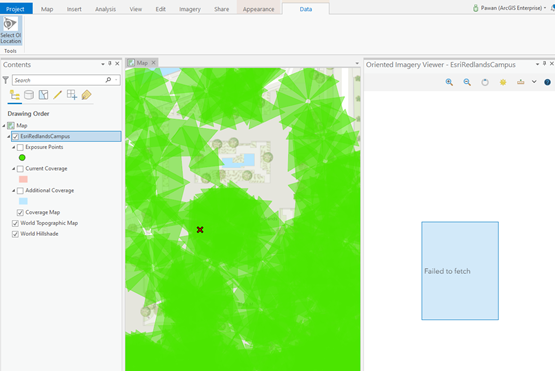Switch to List By Editing view
This screenshot has width=555, height=371.
pos(57,95)
